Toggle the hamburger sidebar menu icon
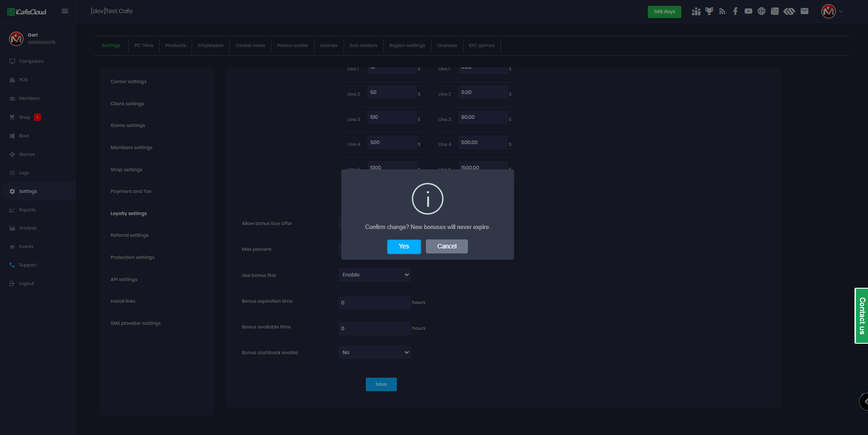 [65, 11]
